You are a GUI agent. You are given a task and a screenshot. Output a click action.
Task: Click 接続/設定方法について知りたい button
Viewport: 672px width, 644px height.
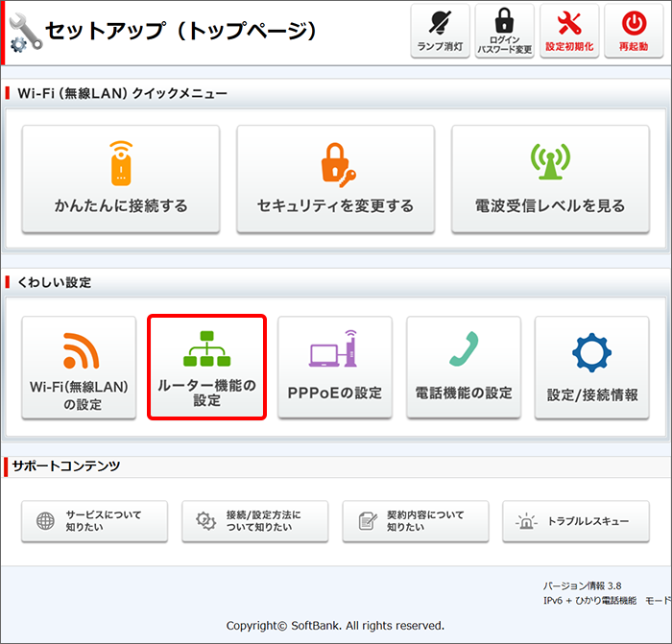pyautogui.click(x=255, y=521)
